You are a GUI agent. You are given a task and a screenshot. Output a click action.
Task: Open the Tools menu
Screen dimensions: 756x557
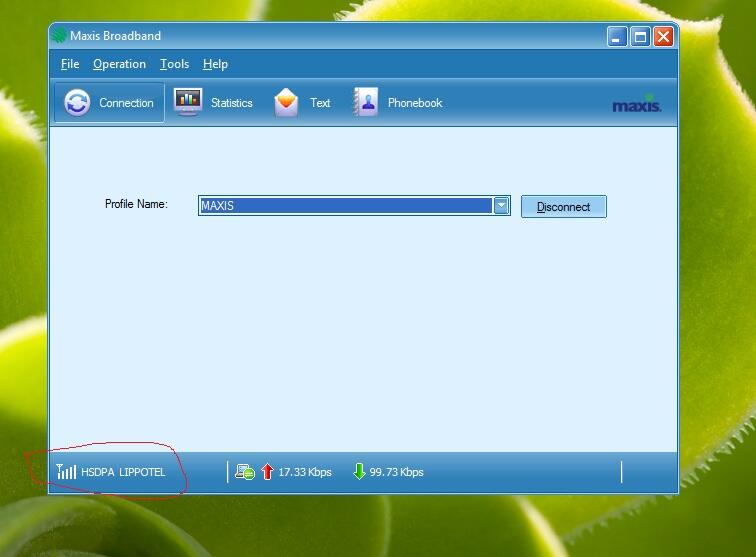(175, 64)
